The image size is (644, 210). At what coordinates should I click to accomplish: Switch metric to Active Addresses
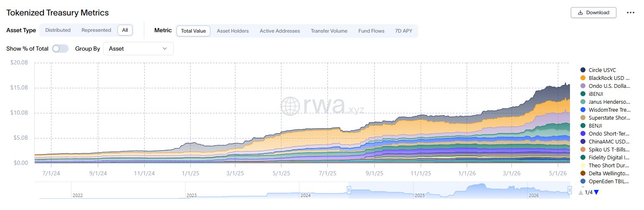click(x=280, y=31)
